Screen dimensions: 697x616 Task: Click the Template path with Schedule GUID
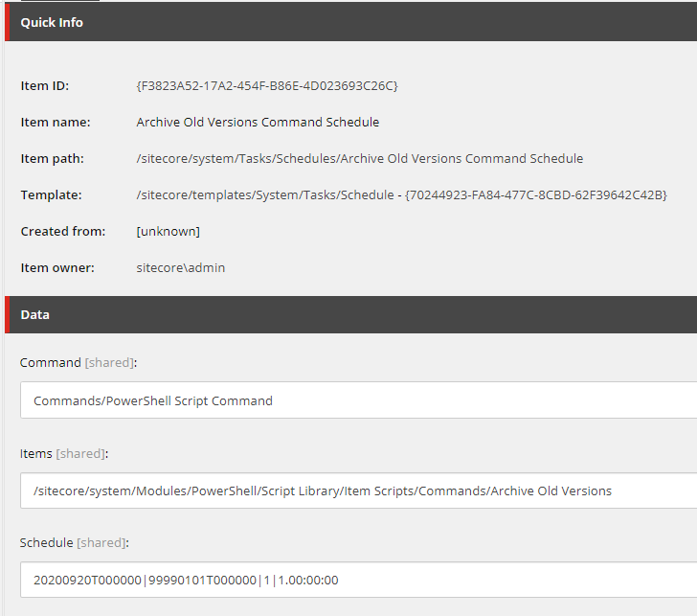[402, 194]
